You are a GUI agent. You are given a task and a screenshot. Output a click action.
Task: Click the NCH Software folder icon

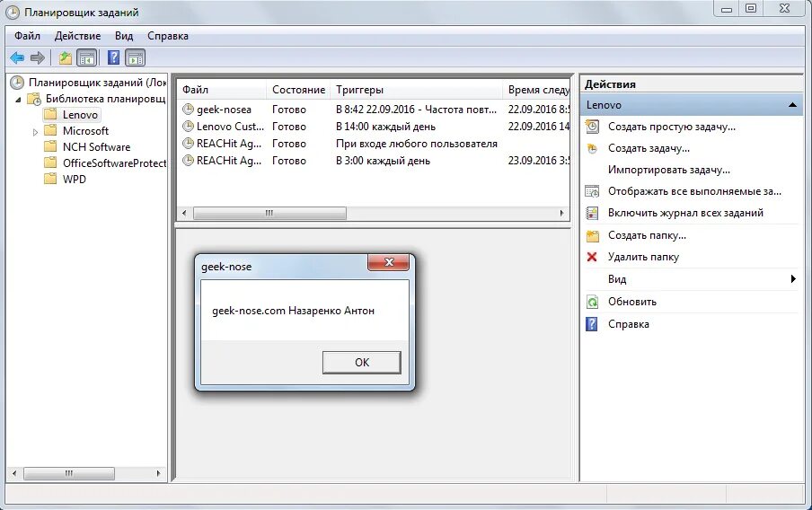50,146
